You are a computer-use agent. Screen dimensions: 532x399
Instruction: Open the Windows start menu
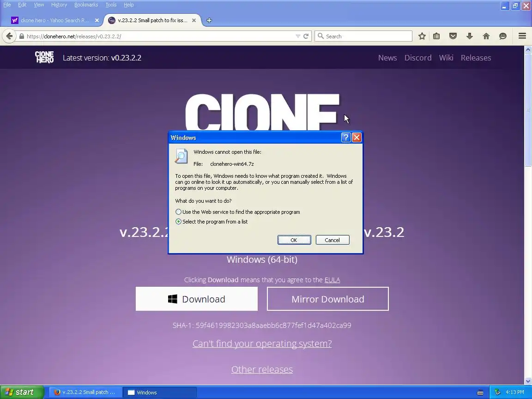pyautogui.click(x=22, y=392)
